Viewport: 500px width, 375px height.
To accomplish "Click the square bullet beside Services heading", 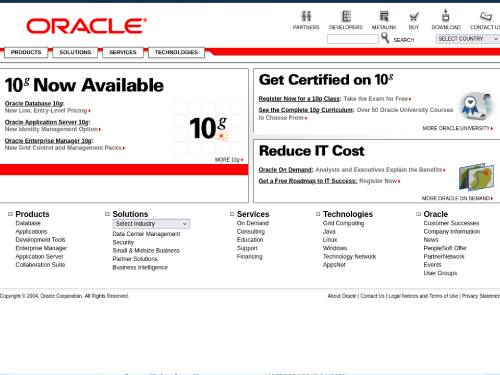I will pos(232,214).
